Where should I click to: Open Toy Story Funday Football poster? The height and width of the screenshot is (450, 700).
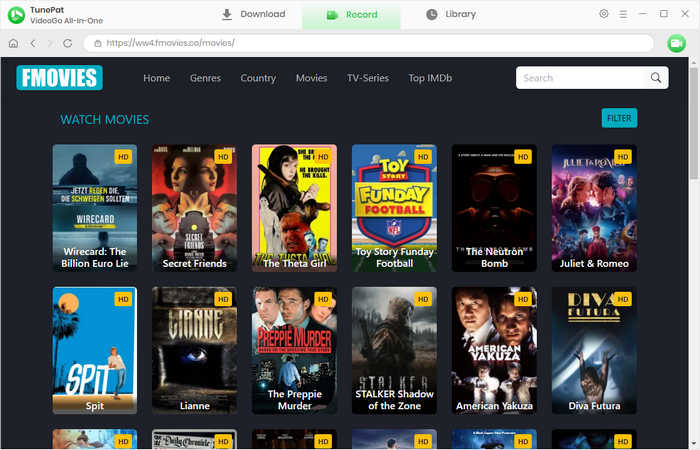coord(394,208)
